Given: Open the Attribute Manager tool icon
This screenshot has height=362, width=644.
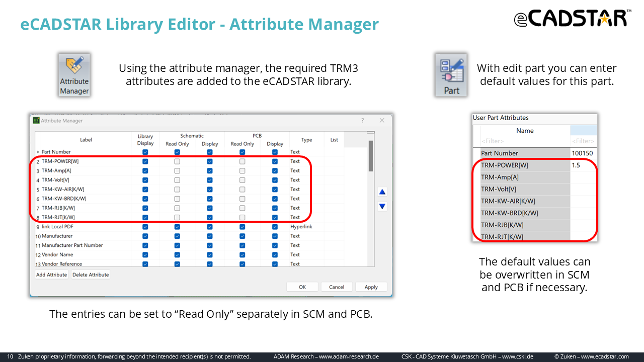Looking at the screenshot, I should click(x=74, y=75).
